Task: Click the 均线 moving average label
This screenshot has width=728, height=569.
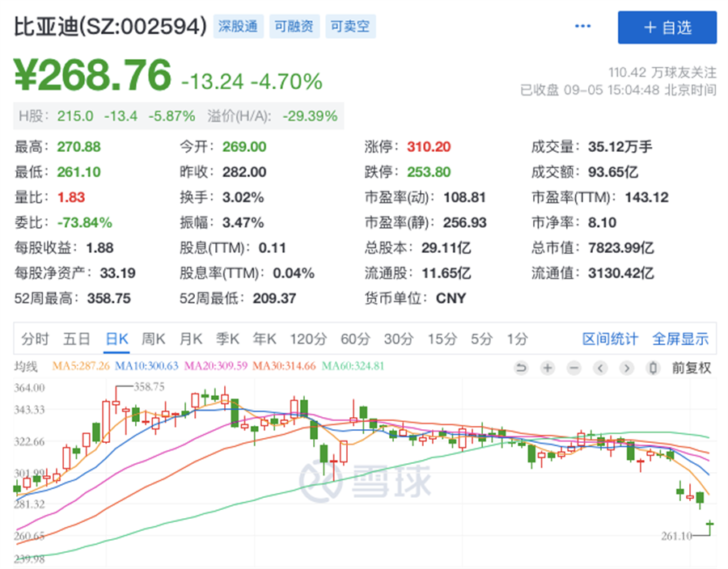Action: pos(26,367)
